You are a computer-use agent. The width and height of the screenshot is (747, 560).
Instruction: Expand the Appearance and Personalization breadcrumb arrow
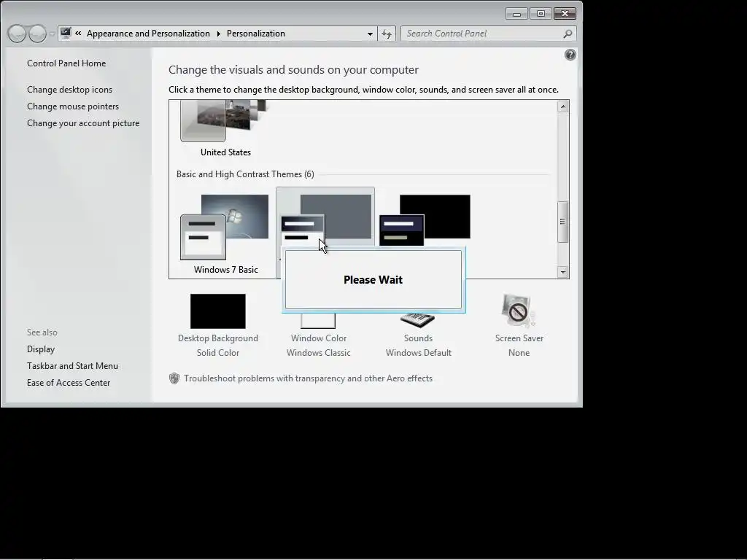pos(218,34)
